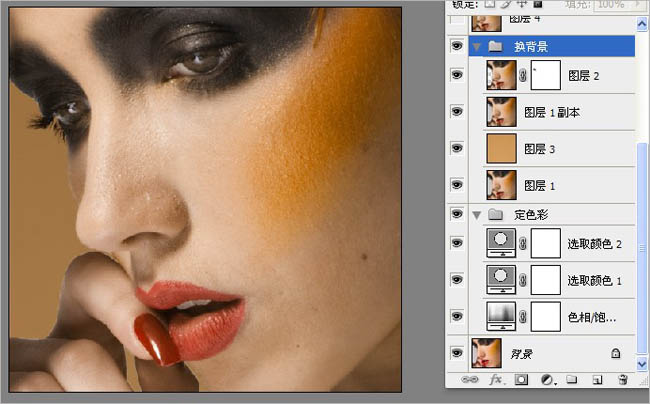Click the tan color thumbnail of 图层 3

point(500,148)
